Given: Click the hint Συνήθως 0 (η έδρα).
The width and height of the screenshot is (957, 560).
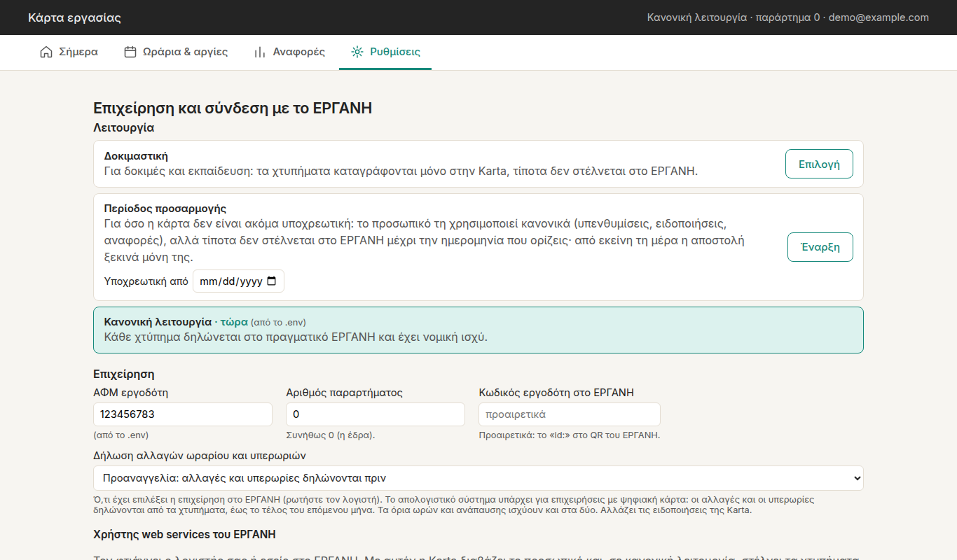Looking at the screenshot, I should (331, 435).
